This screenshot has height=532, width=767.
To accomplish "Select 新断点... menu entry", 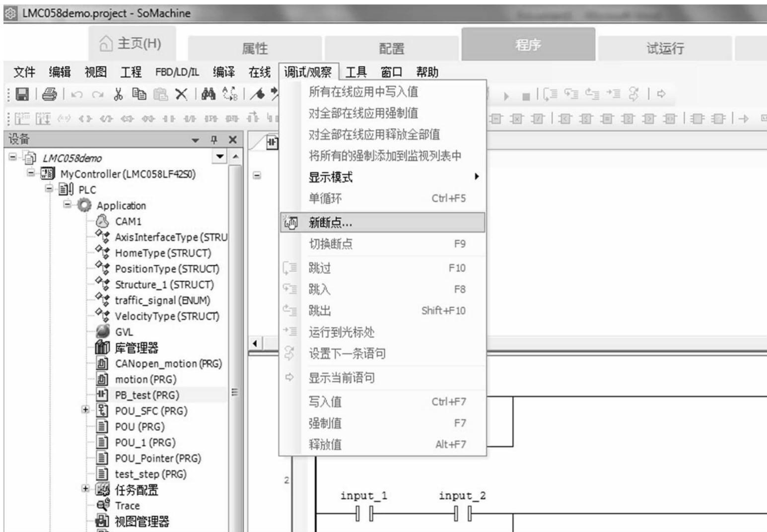I will click(x=382, y=223).
